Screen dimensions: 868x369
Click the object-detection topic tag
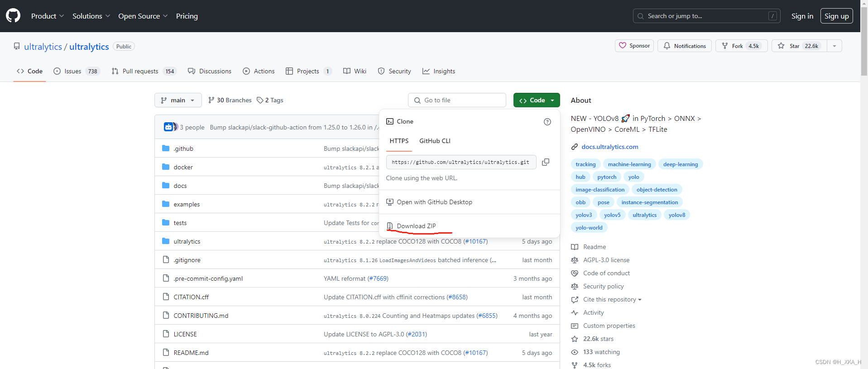657,190
